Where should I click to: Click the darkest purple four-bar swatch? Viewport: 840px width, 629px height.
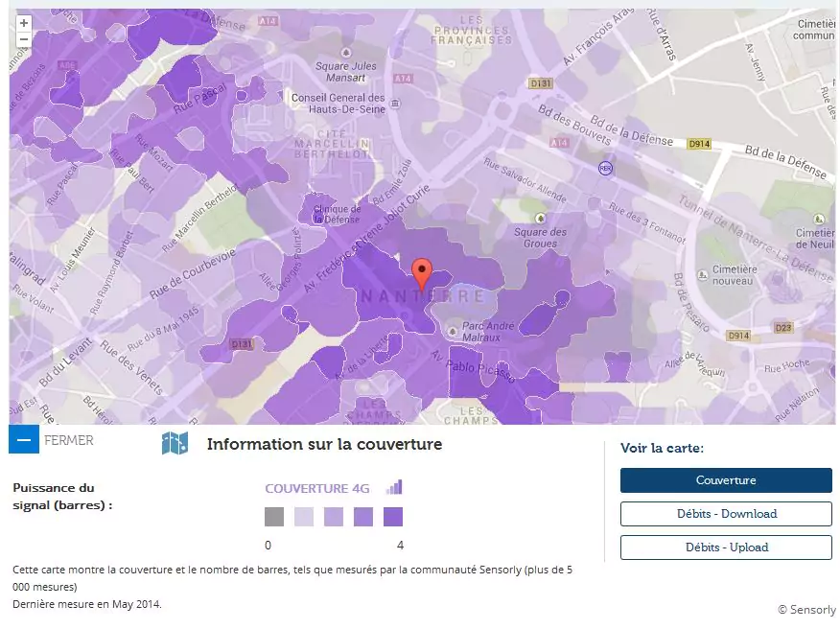pyautogui.click(x=393, y=518)
